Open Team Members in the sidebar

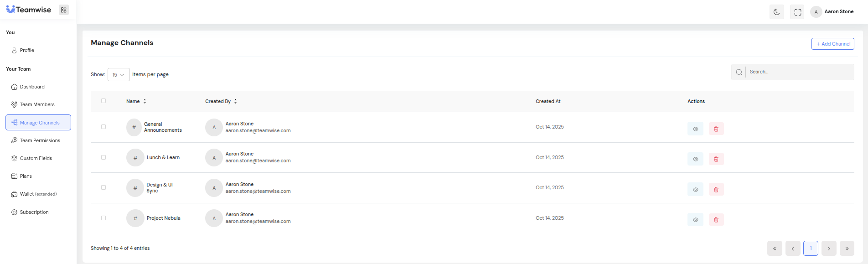[x=37, y=104]
